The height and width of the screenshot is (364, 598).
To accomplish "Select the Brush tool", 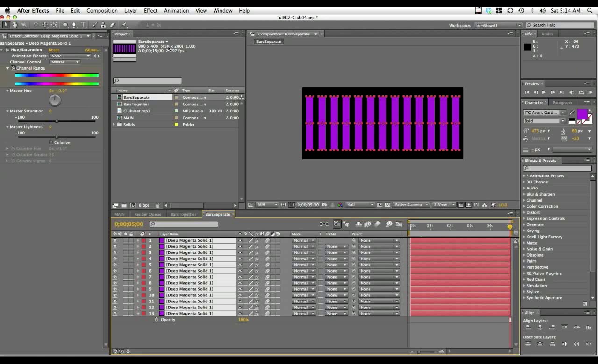I will tap(95, 25).
